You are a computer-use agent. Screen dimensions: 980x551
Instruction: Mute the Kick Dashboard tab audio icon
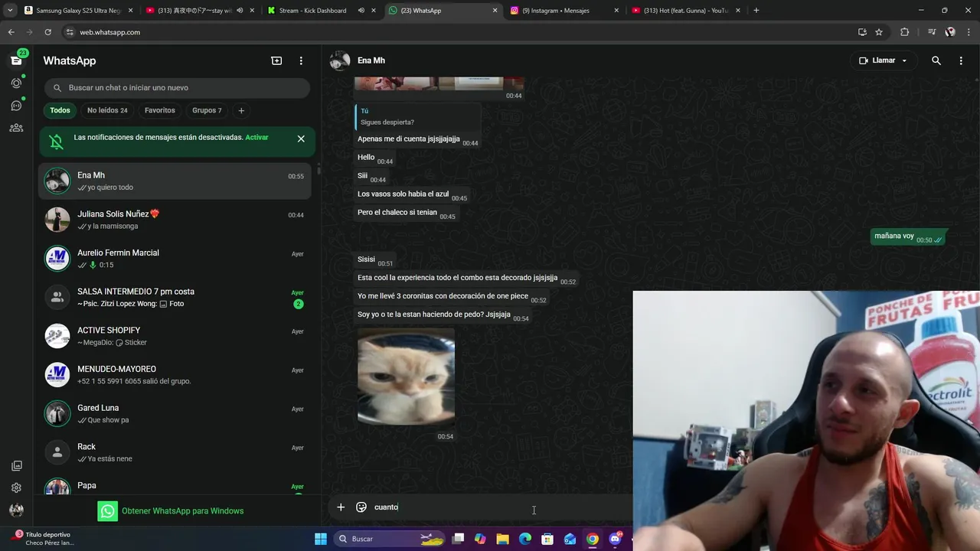pos(361,11)
